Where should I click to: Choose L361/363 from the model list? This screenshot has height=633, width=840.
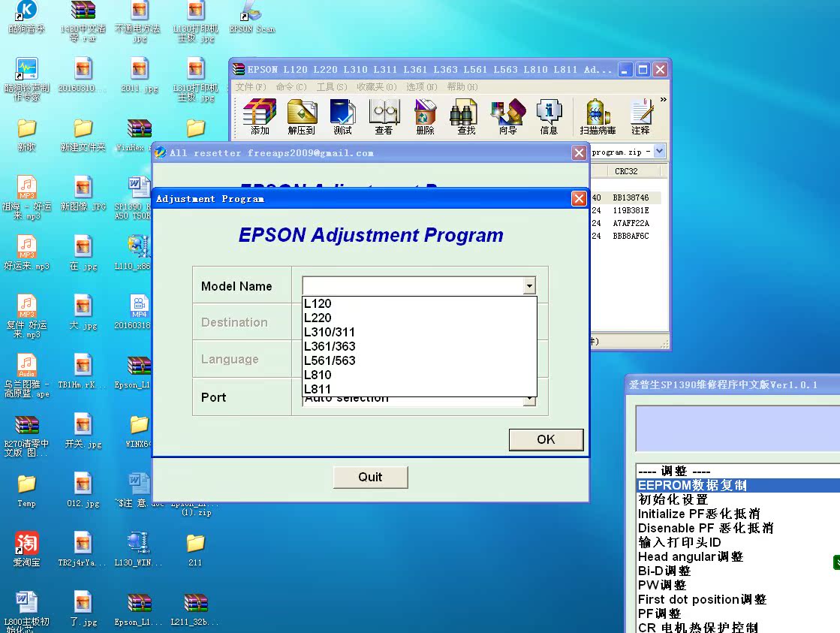point(420,346)
